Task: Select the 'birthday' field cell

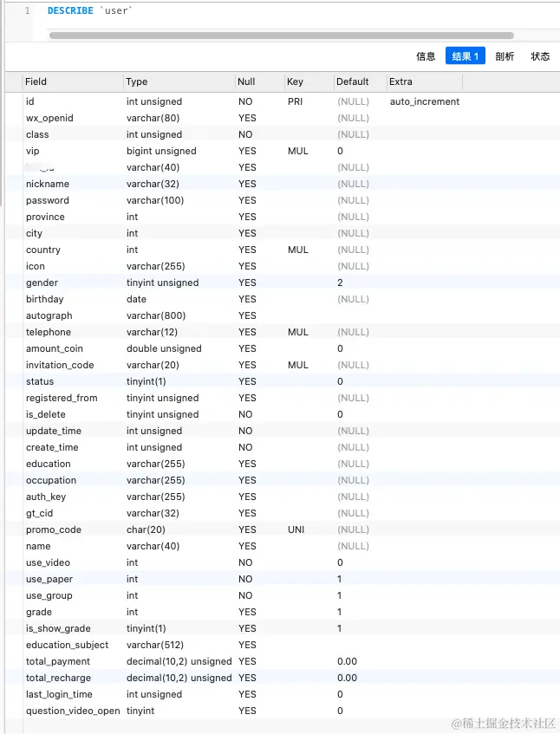Action: click(x=45, y=299)
